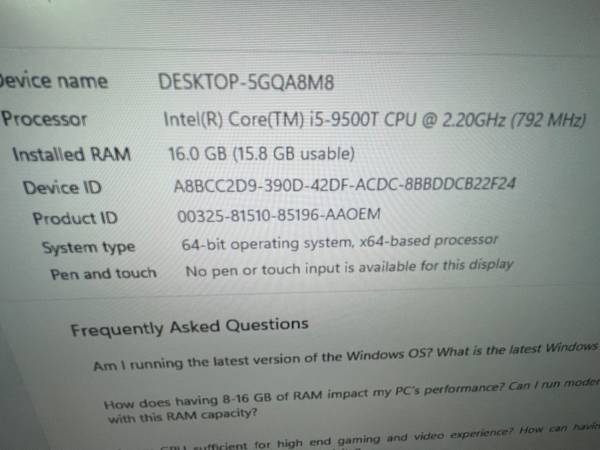Open the 8-16 GB RAM performance question

click(352, 400)
